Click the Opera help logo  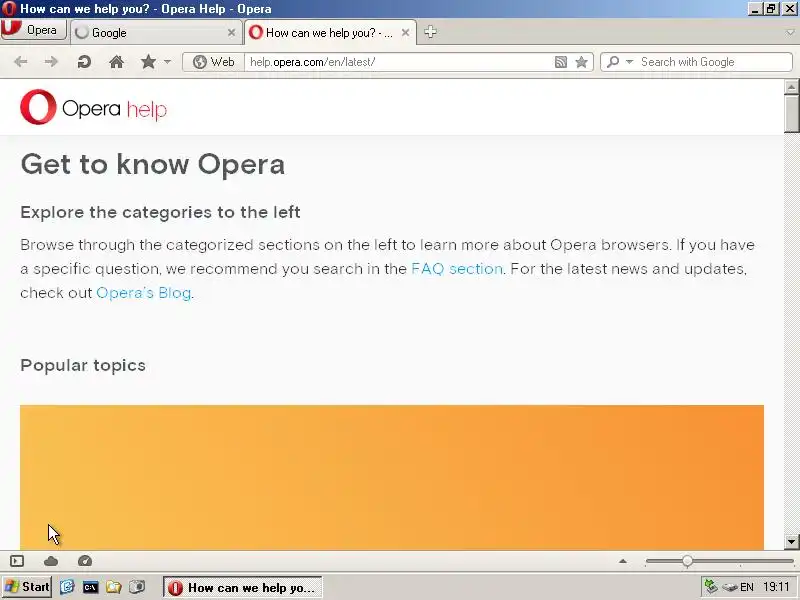point(93,107)
